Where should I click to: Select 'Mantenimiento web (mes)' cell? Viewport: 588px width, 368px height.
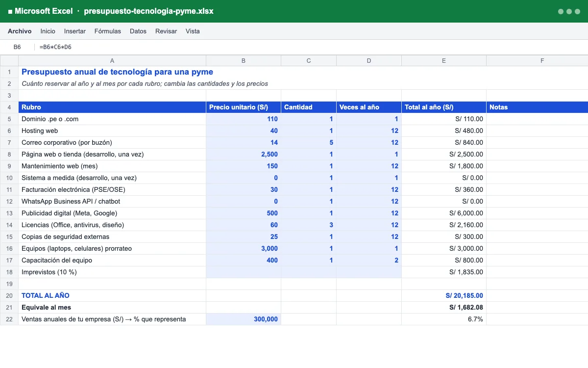coord(112,166)
